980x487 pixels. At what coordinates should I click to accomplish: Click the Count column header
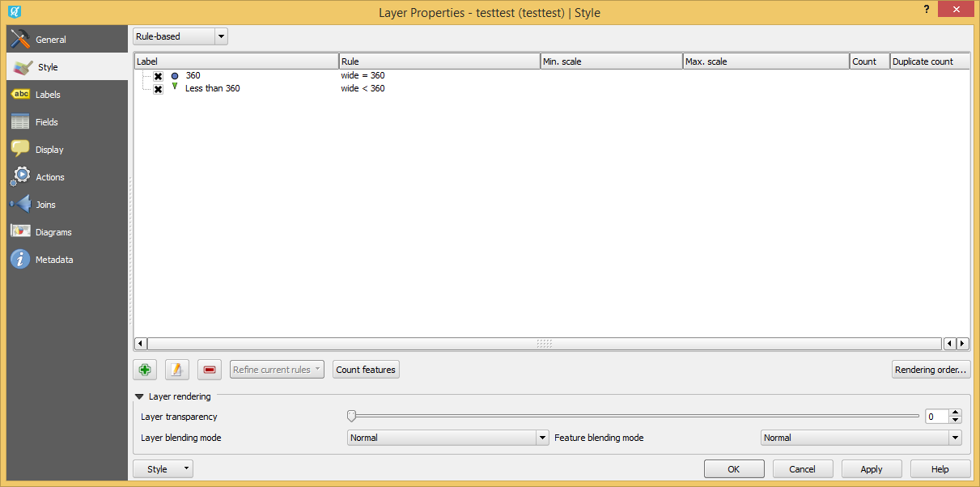tap(870, 61)
